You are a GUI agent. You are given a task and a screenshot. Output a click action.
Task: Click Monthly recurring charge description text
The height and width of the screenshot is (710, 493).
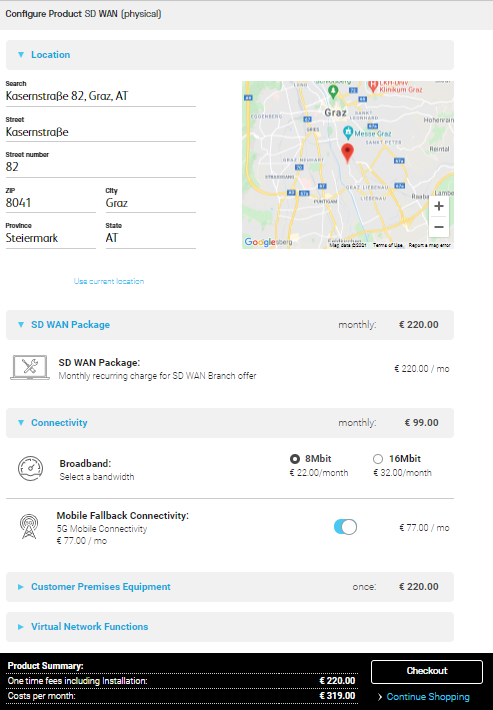[x=158, y=376]
